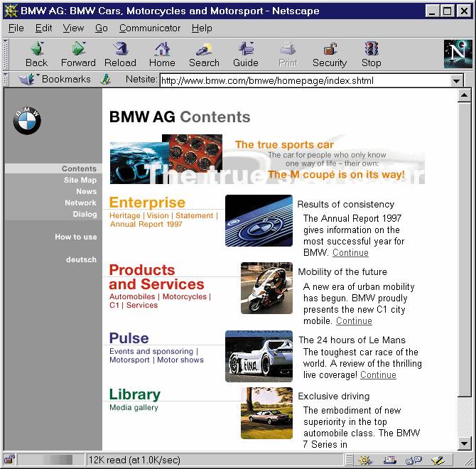This screenshot has width=476, height=469.
Task: Open the Help menu
Action: (x=202, y=28)
